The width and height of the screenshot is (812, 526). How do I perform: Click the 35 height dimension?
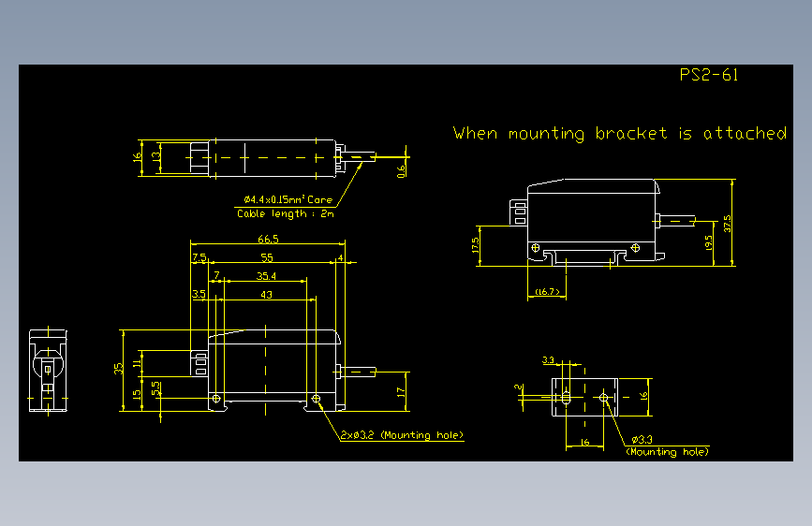click(119, 368)
